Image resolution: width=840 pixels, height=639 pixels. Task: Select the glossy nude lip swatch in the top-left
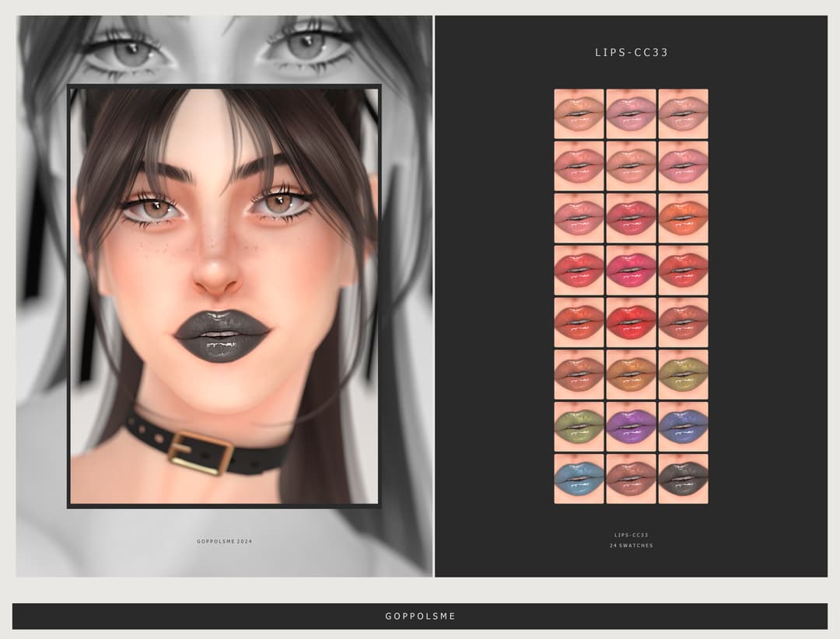pos(579,115)
